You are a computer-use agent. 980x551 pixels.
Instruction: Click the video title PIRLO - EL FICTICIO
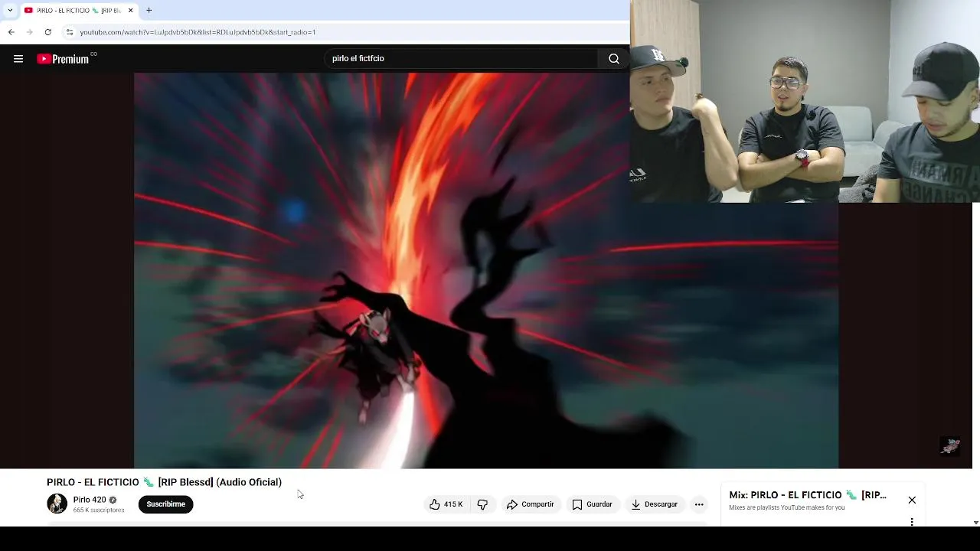pos(164,482)
